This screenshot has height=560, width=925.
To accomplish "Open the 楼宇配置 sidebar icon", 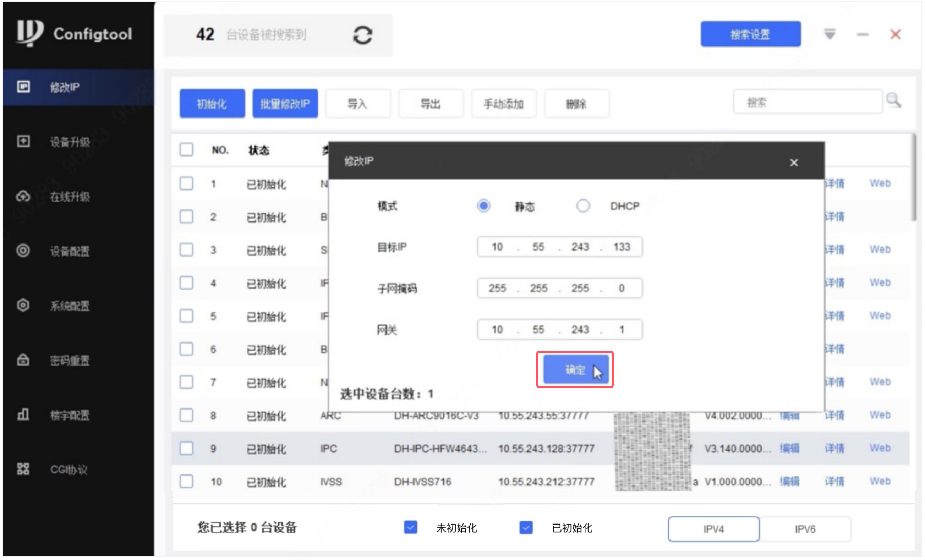I will (x=23, y=414).
